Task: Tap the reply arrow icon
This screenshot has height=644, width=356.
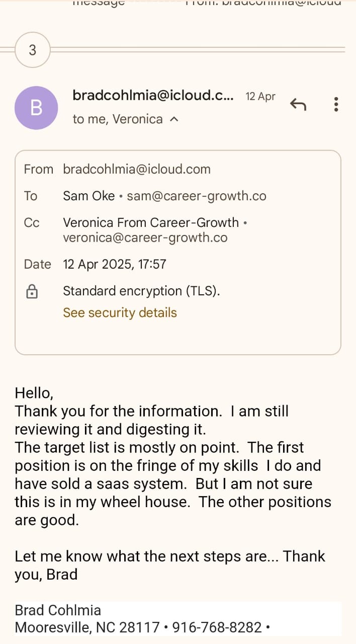Action: 298,105
